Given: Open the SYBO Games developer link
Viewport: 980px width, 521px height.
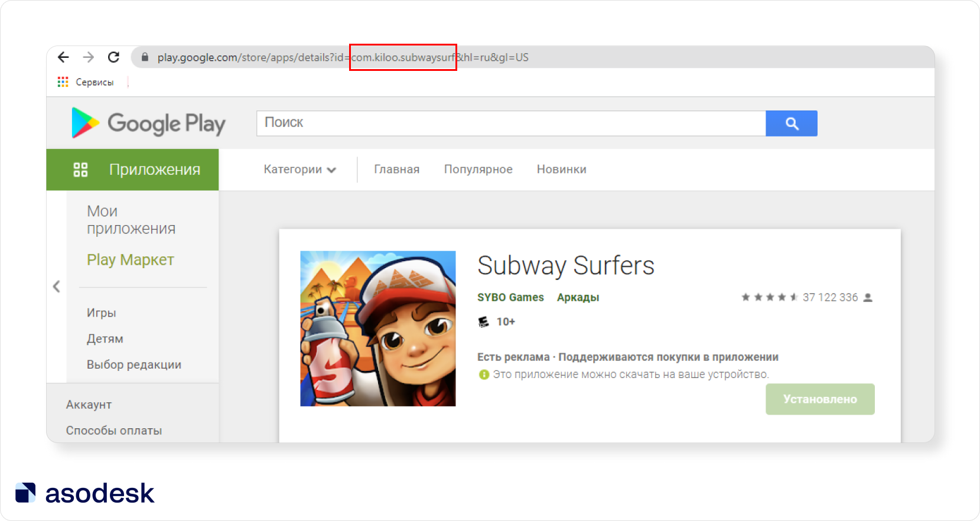Looking at the screenshot, I should 510,297.
